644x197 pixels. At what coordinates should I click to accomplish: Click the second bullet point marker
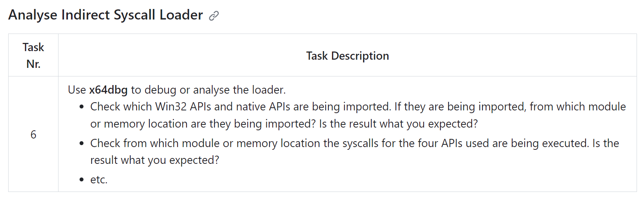[82, 144]
